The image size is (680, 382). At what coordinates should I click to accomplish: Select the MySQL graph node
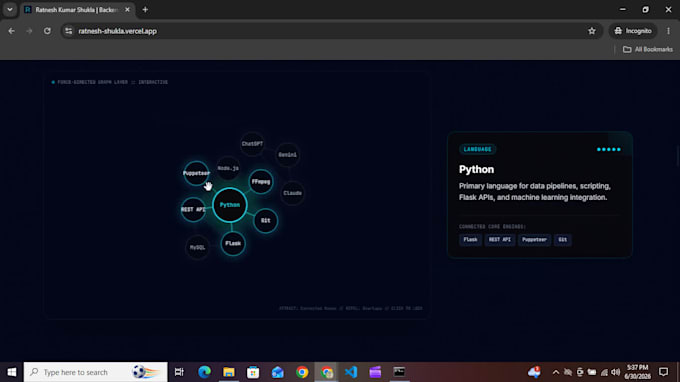[x=197, y=247]
